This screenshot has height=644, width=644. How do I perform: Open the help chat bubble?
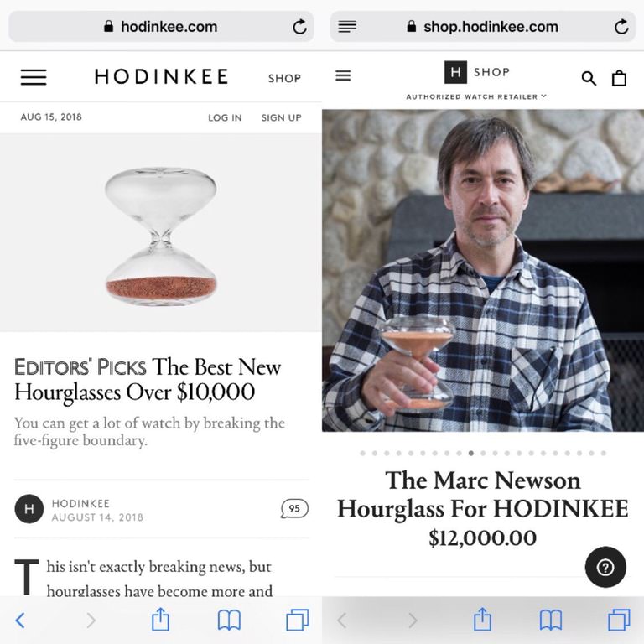coord(605,567)
